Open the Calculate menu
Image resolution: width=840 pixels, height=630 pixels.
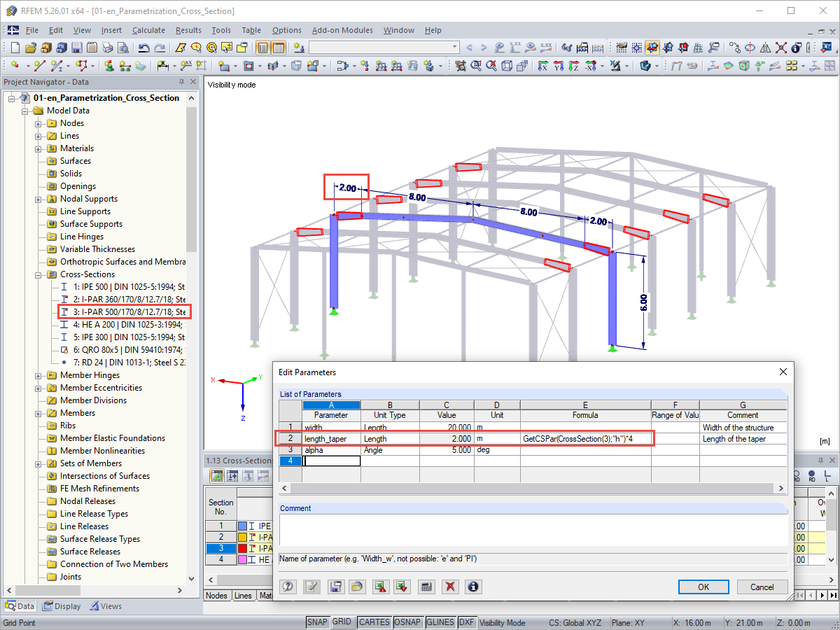tap(149, 30)
